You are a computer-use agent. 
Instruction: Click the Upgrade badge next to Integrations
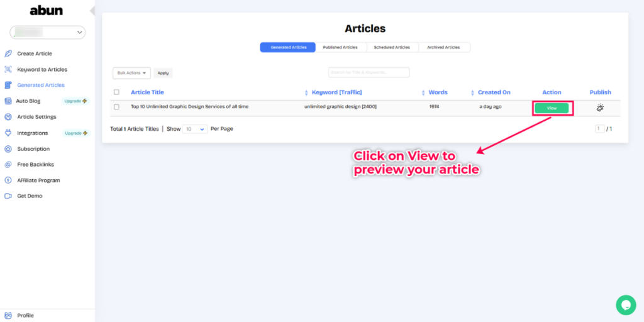(76, 133)
